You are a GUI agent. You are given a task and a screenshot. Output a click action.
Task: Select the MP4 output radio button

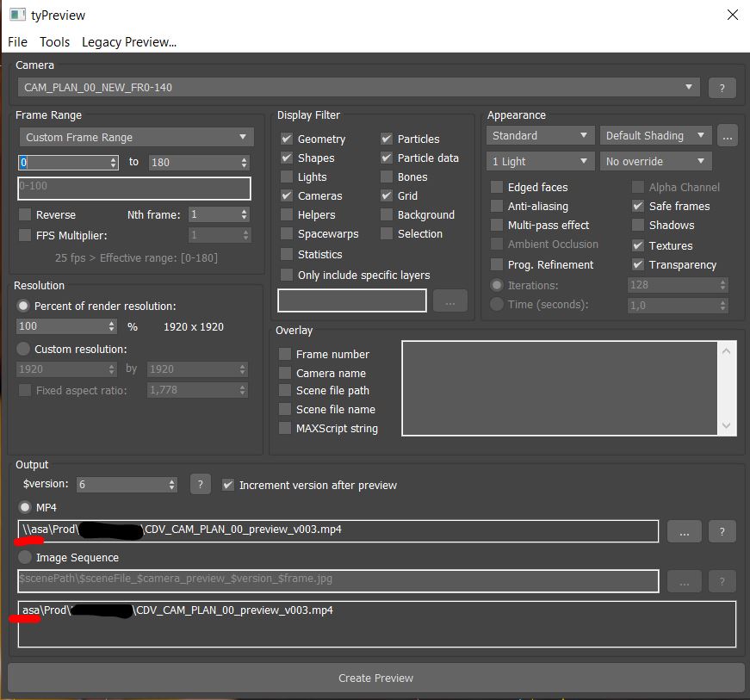pyautogui.click(x=25, y=507)
